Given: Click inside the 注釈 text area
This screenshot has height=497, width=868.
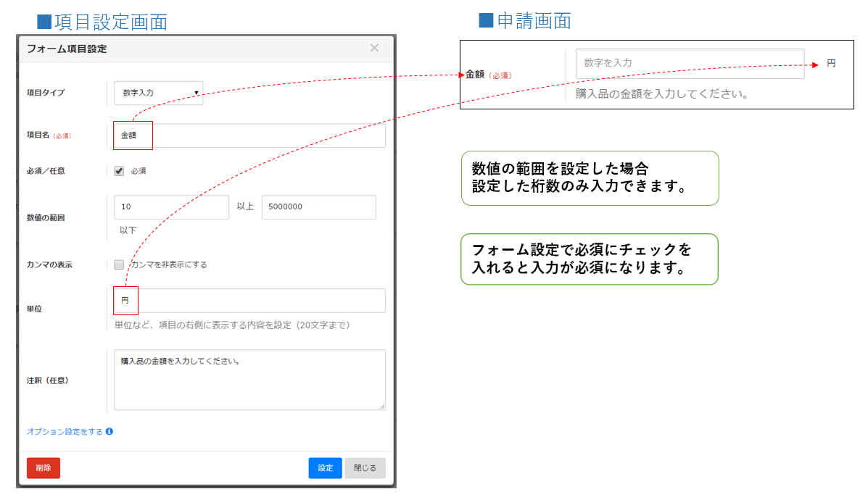Looking at the screenshot, I should (x=249, y=380).
